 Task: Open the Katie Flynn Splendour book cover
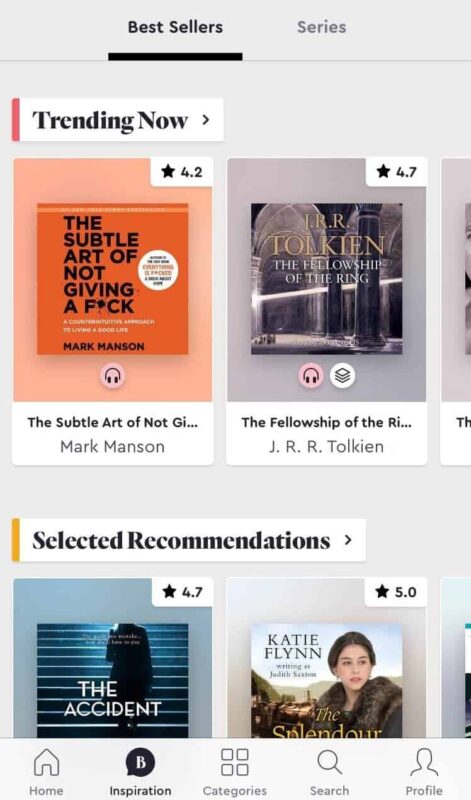pyautogui.click(x=327, y=680)
